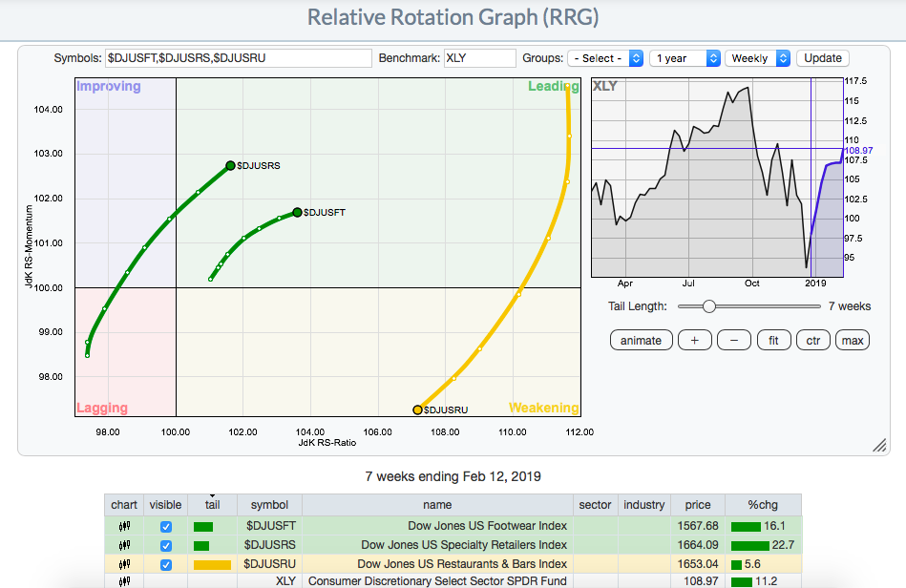Expand the 1 year period dropdown
The image size is (906, 588).
685,58
